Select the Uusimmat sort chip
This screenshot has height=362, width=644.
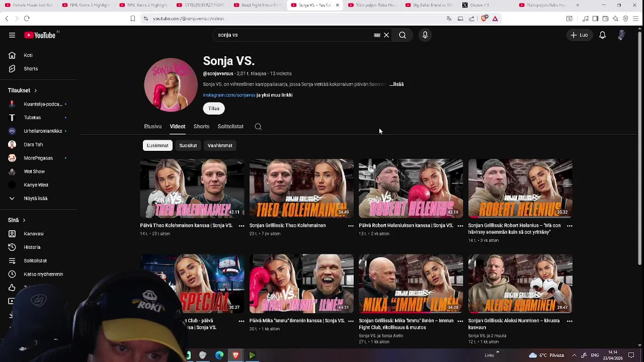tap(157, 145)
